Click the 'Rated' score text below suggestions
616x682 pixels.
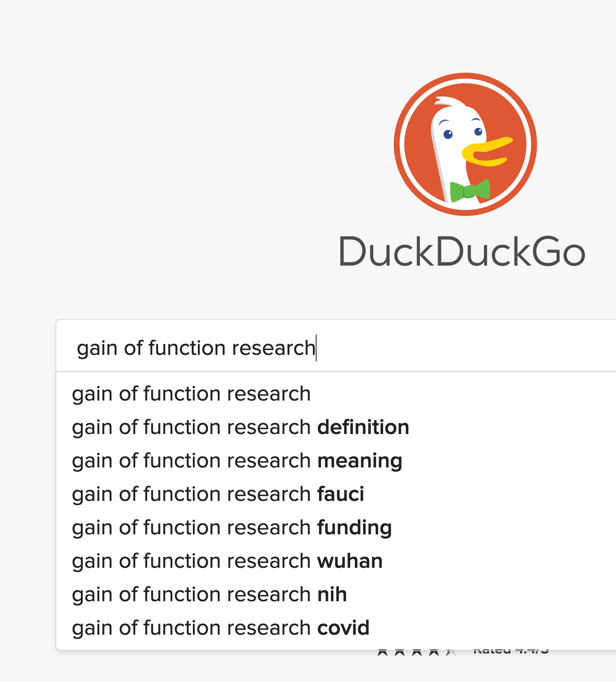point(511,652)
